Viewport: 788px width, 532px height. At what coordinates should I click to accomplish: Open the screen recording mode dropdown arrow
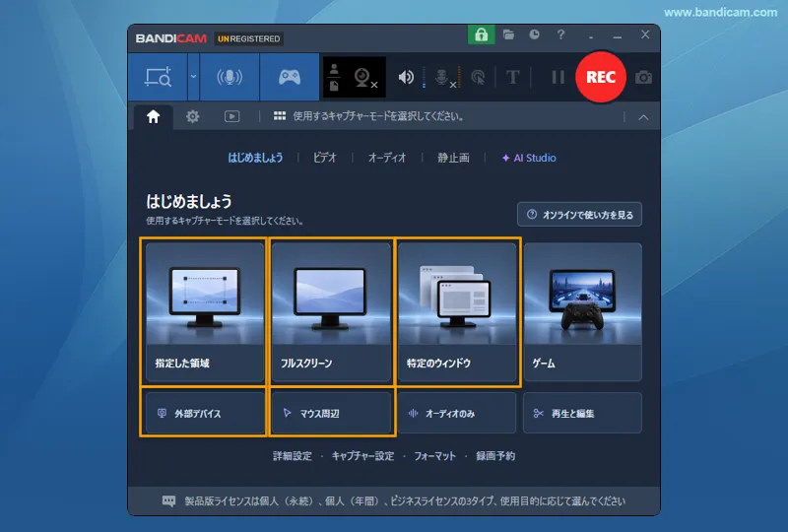tap(193, 77)
